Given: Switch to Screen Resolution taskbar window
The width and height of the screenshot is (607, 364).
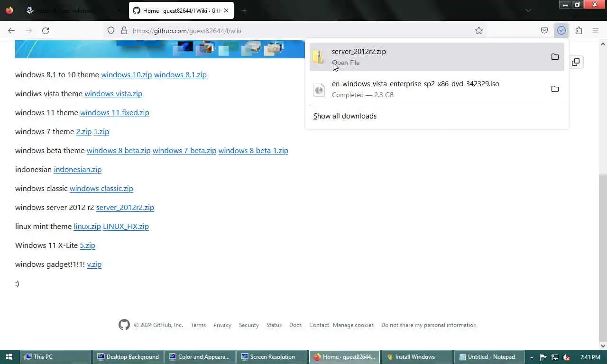Looking at the screenshot, I should (272, 357).
